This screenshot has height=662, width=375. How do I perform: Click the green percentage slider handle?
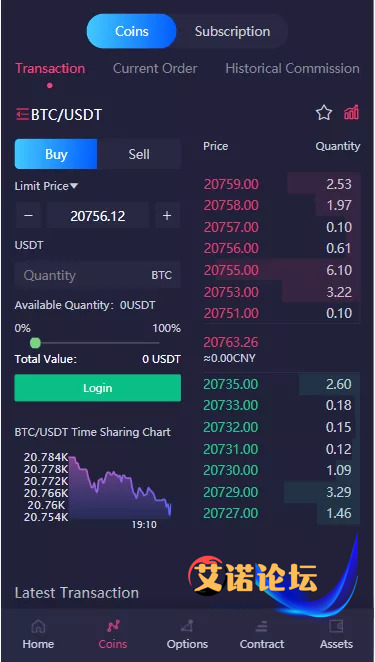point(35,342)
